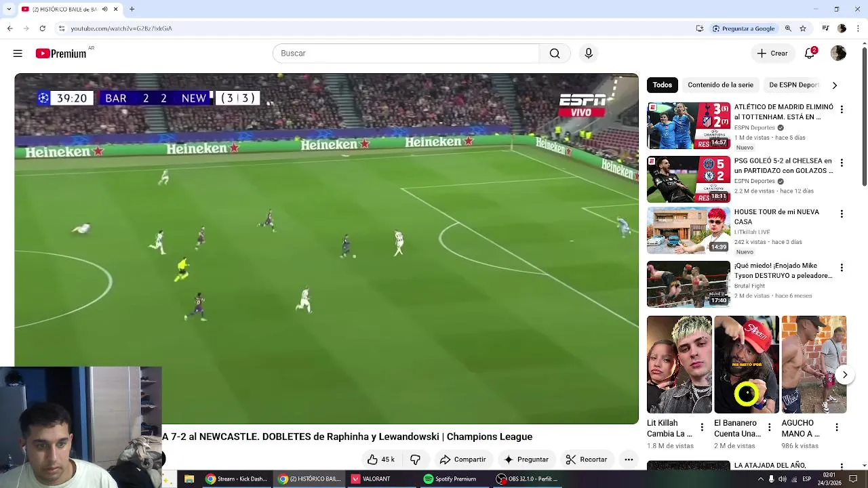Click the Crear button

(772, 54)
